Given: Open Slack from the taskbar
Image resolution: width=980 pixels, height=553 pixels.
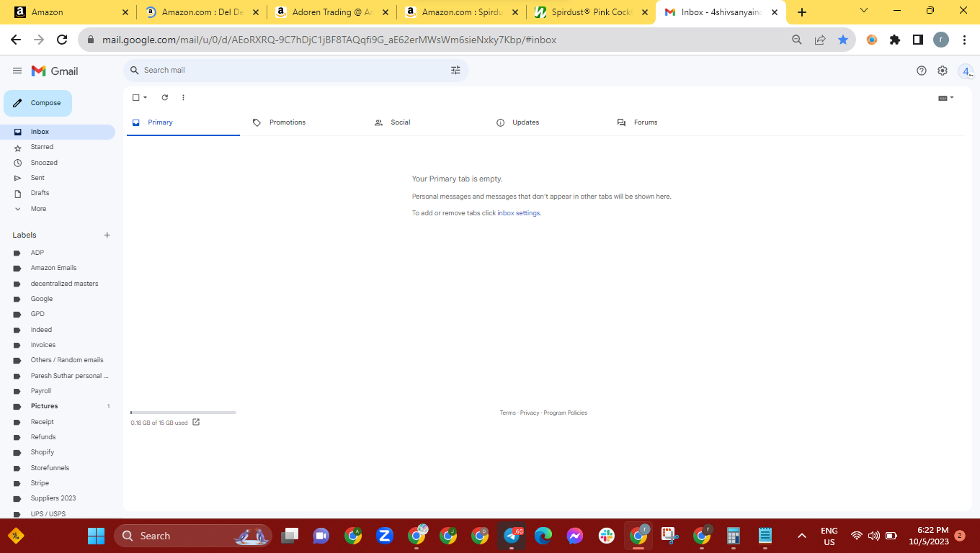Looking at the screenshot, I should 606,536.
